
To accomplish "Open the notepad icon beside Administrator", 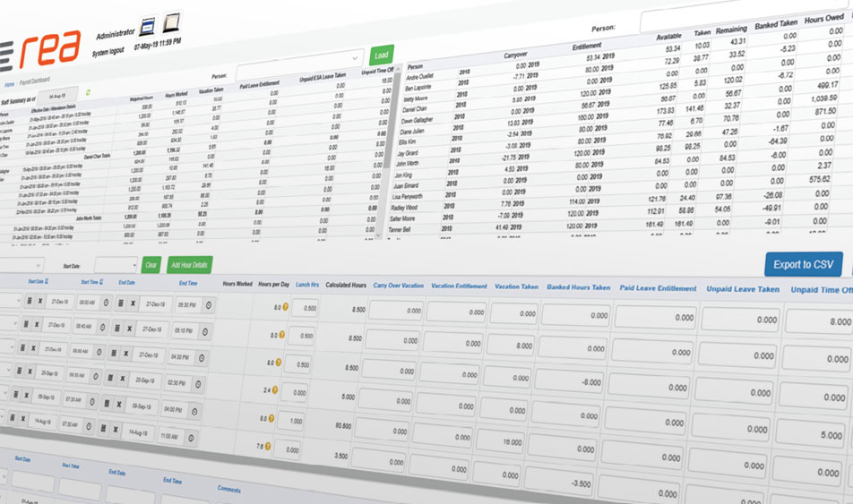I will 171,21.
